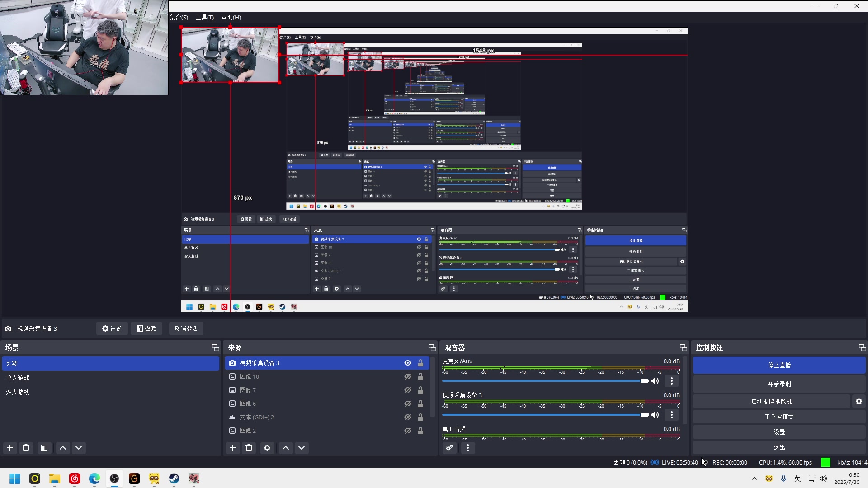Open File Explorer from taskbar
This screenshot has width=868, height=488.
[55, 479]
